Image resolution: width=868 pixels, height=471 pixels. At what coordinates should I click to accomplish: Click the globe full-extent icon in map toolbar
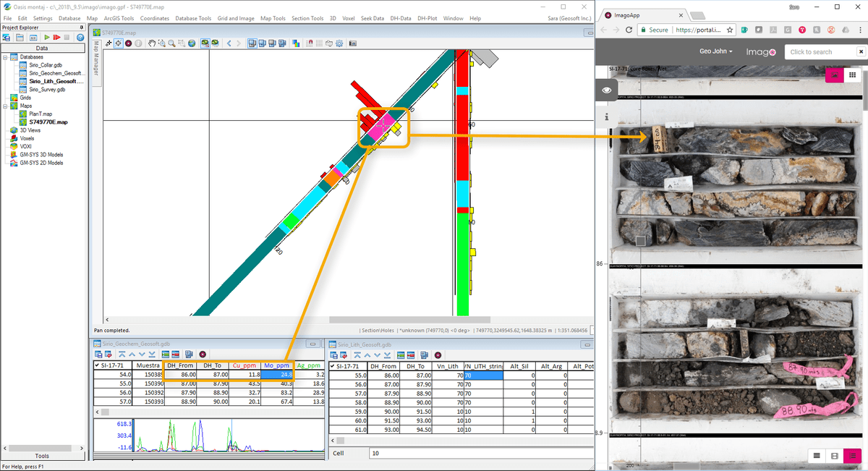[192, 43]
